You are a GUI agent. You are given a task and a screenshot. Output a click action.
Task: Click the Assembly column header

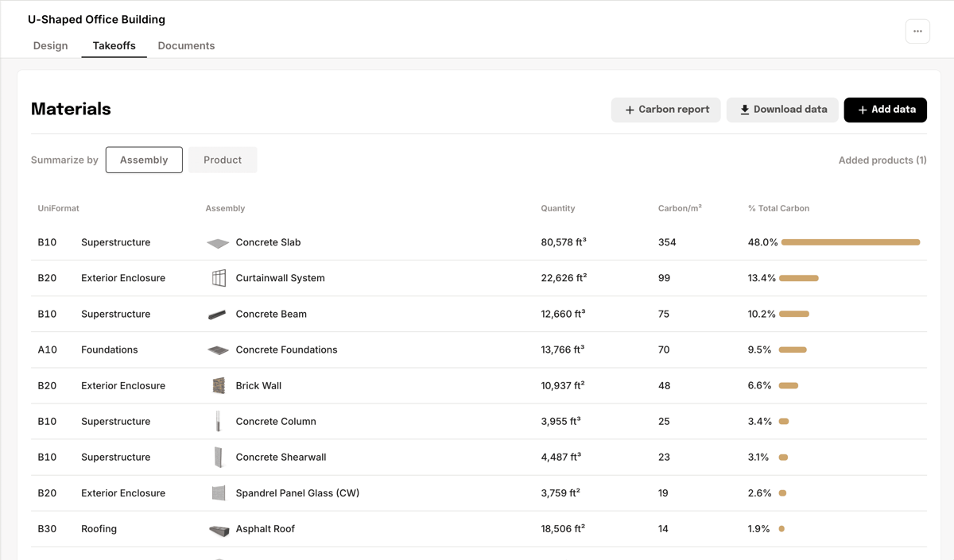[225, 208]
